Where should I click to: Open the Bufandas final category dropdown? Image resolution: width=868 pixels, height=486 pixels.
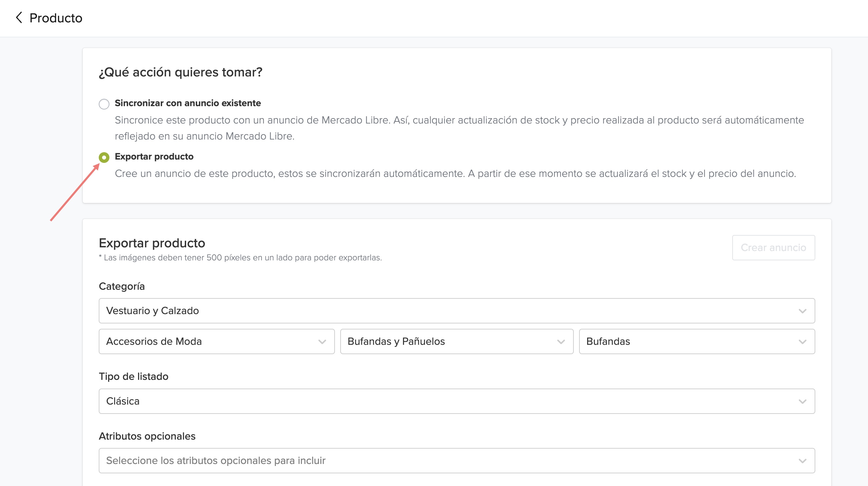(x=696, y=341)
